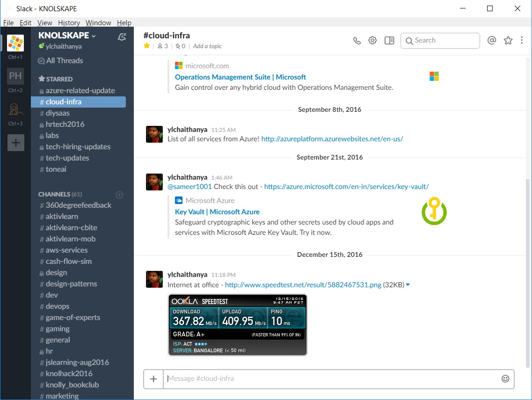Screen dimensions: 532x400
Task: Click the Key Vault key logo image
Action: point(434,211)
